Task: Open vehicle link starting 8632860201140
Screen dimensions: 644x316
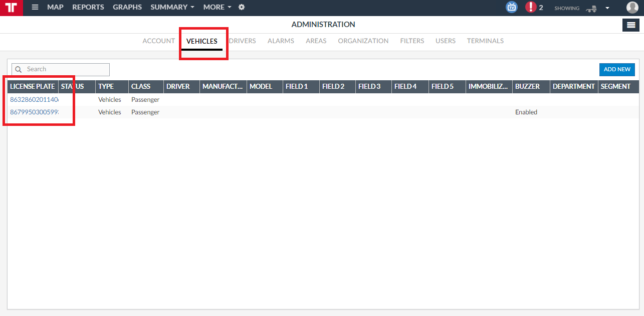Action: 34,100
